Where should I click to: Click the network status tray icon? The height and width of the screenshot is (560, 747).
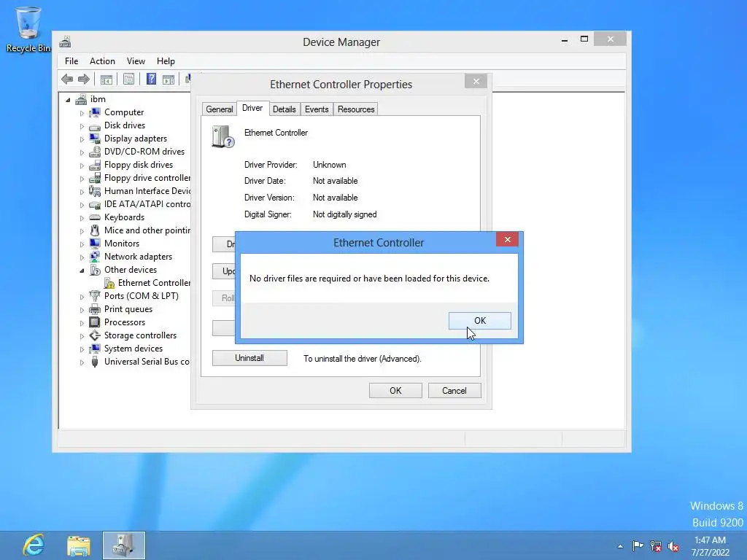pyautogui.click(x=656, y=545)
